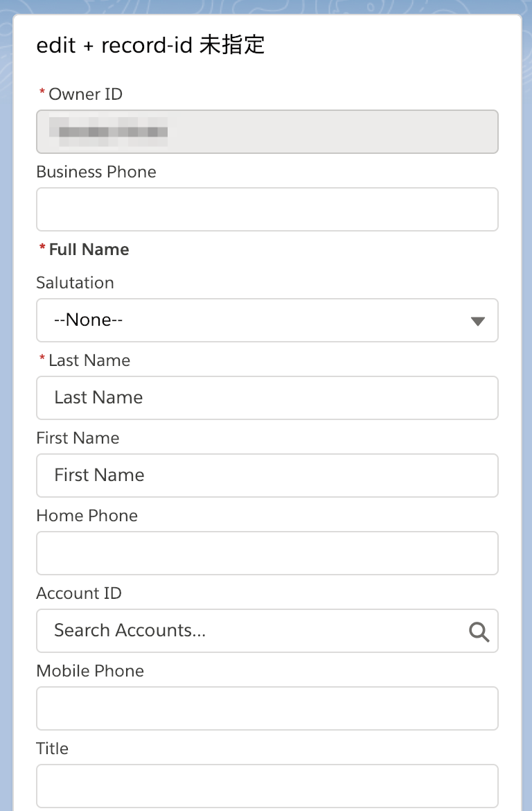Click the Business Phone input field
Viewport: 532px width, 811px height.
pyautogui.click(x=267, y=207)
